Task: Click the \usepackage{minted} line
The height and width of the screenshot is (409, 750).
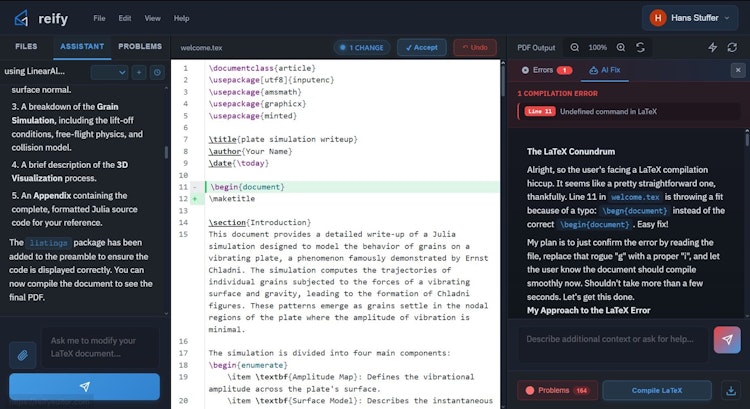Action: pos(253,116)
